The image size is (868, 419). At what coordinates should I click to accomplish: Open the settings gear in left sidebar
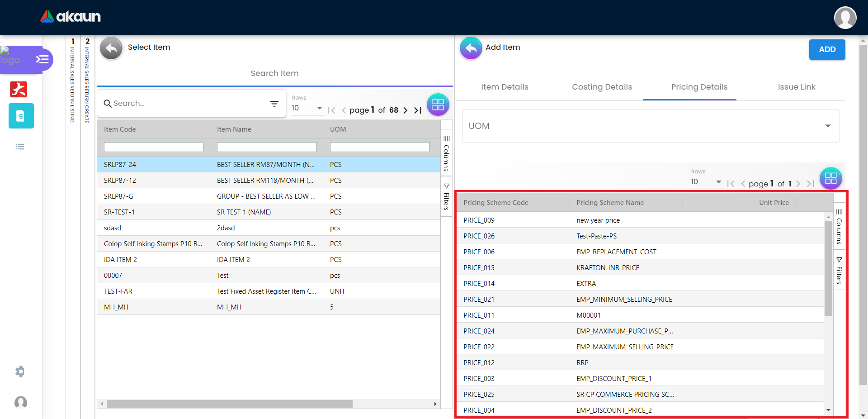[20, 371]
